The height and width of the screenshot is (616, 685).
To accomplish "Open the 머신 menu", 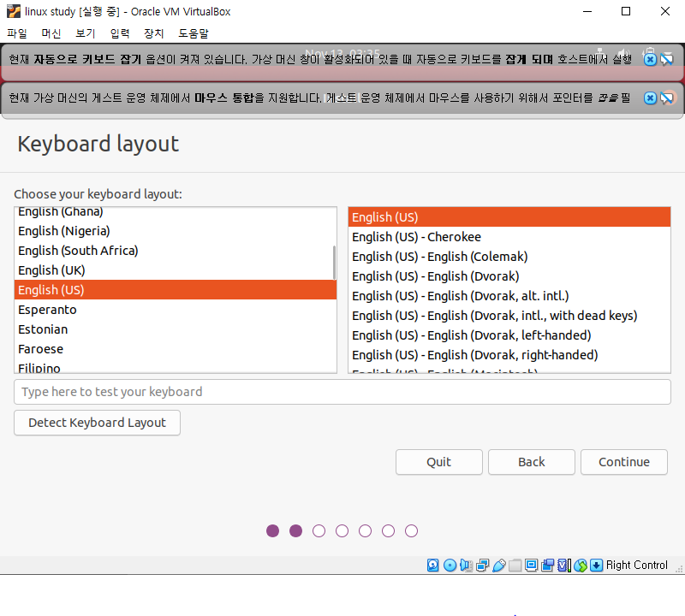I will tap(51, 33).
